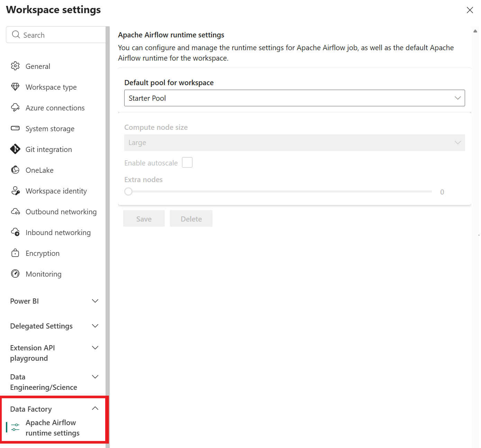Collapse the Data Factory section
This screenshot has width=481, height=448.
(95, 409)
